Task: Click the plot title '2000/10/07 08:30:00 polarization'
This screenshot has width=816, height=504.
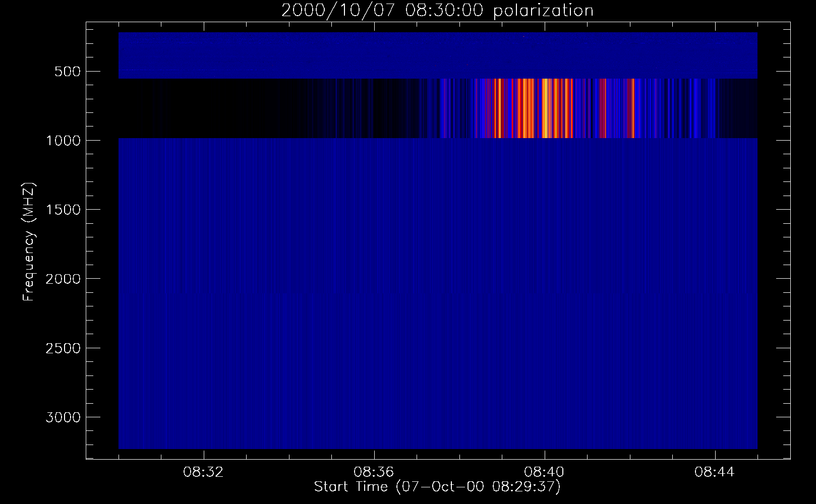Action: (x=437, y=11)
